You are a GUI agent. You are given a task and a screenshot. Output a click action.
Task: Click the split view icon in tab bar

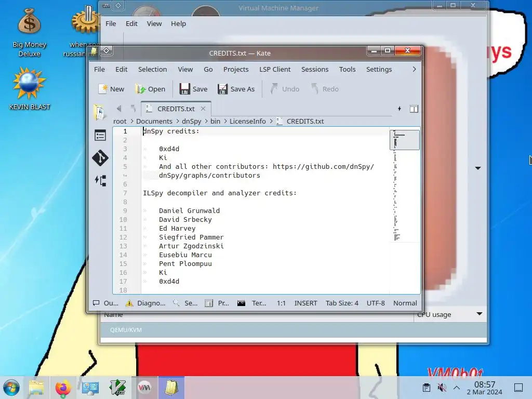(x=414, y=109)
